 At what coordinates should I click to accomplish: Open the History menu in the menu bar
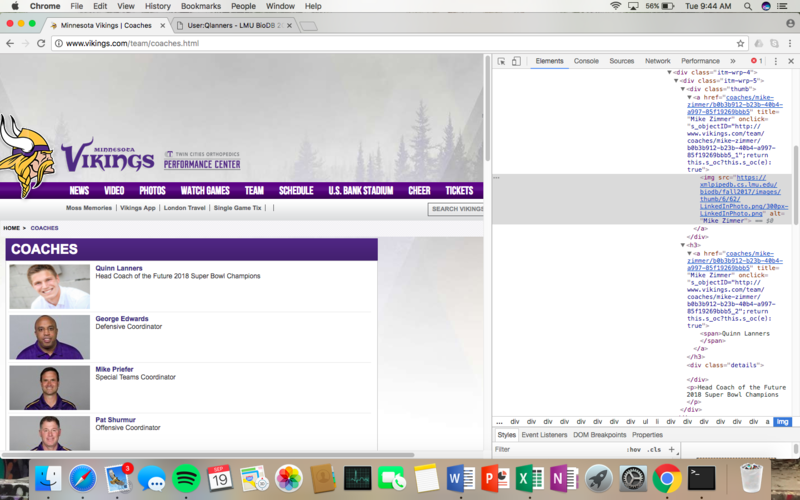pyautogui.click(x=158, y=6)
